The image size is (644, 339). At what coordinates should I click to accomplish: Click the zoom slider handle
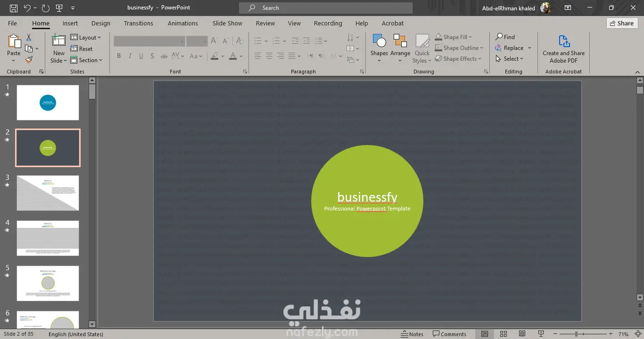point(576,334)
